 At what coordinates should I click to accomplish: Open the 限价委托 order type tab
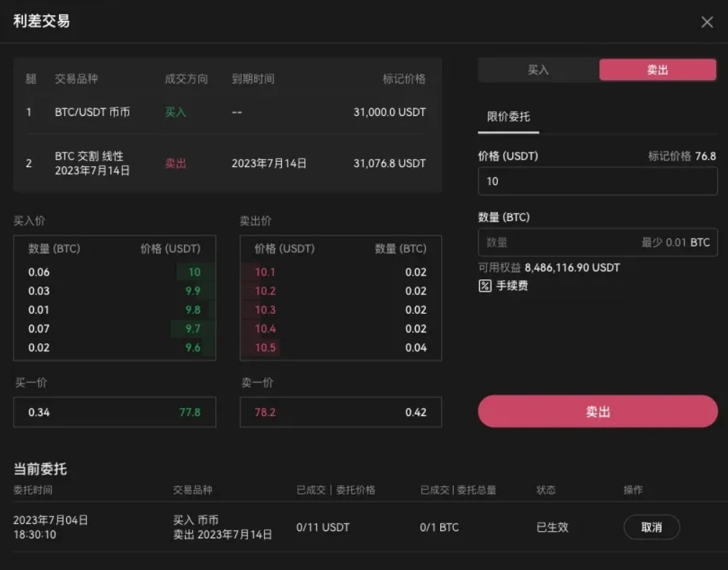click(509, 117)
